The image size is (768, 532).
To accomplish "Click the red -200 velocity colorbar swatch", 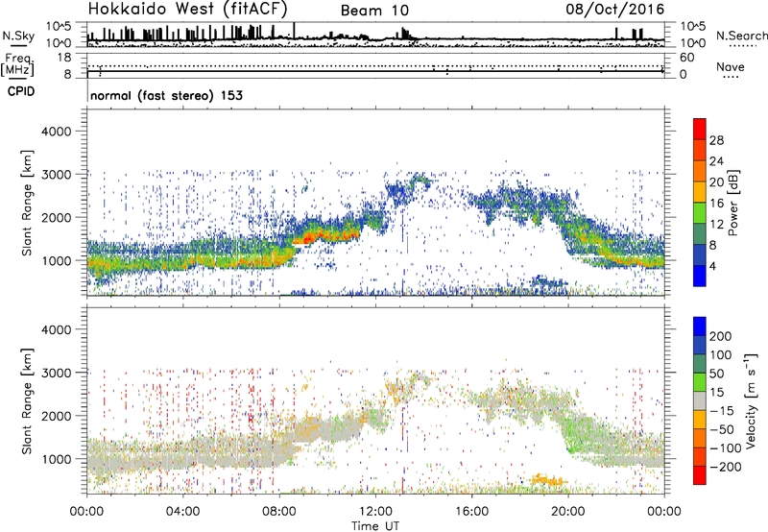I will pos(700,475).
